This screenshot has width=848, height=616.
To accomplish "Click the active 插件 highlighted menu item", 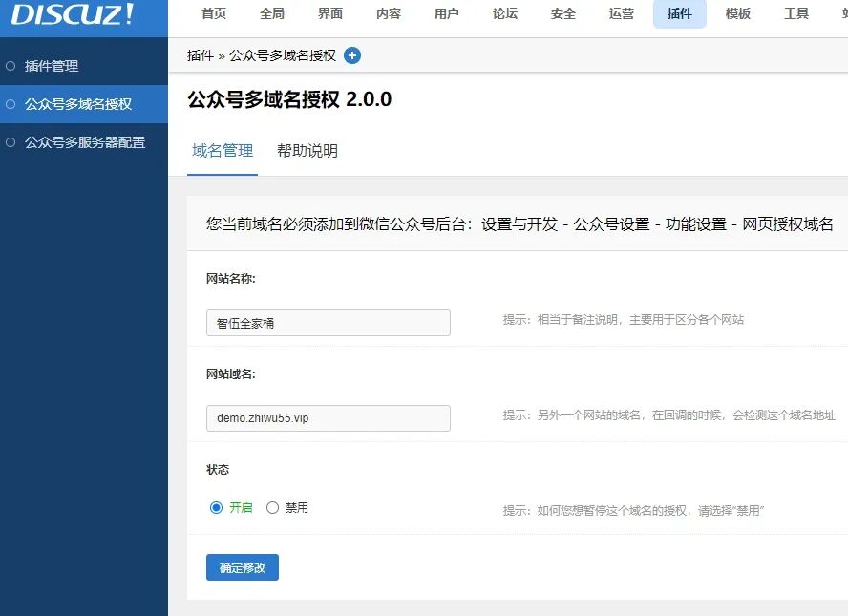I will [679, 15].
